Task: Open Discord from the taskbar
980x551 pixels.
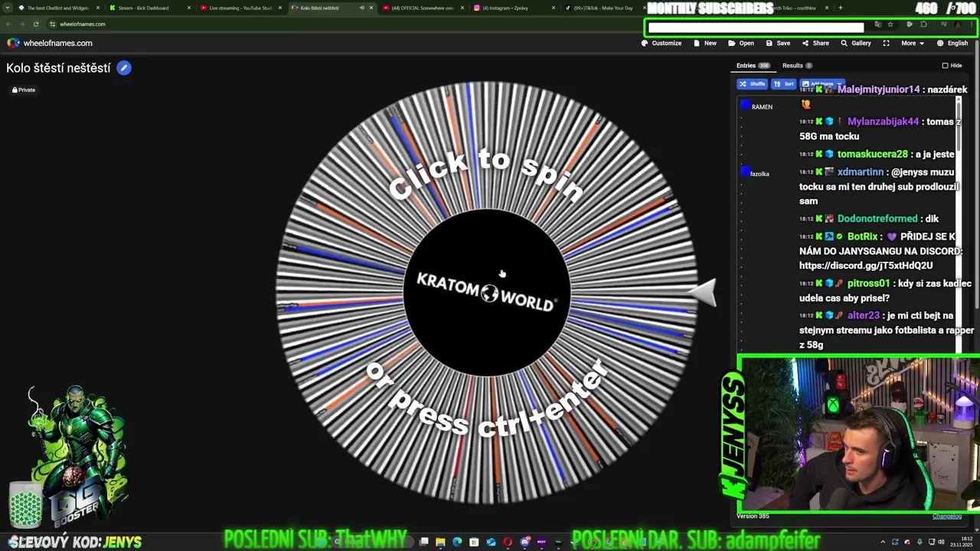Action: point(524,542)
